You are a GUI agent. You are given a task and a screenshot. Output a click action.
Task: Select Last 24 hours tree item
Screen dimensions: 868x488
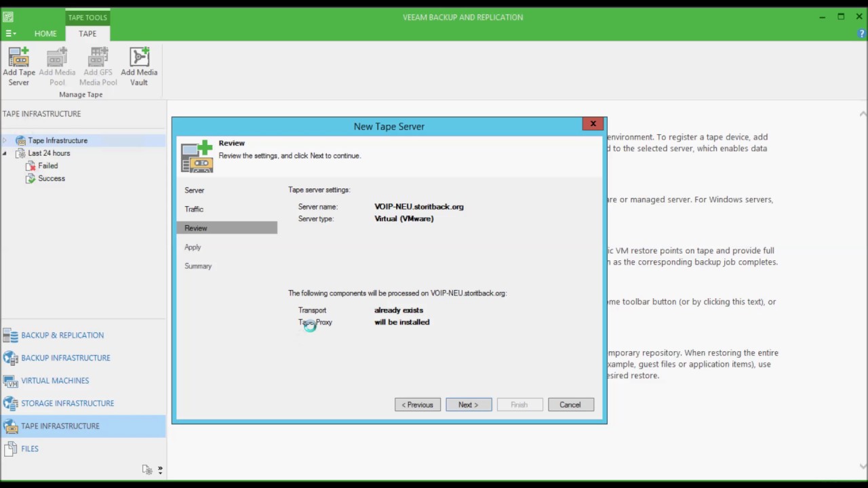49,153
